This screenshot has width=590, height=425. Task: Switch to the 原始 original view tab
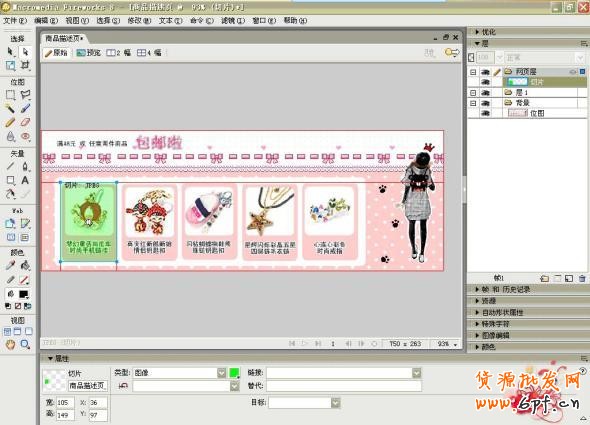pyautogui.click(x=56, y=53)
